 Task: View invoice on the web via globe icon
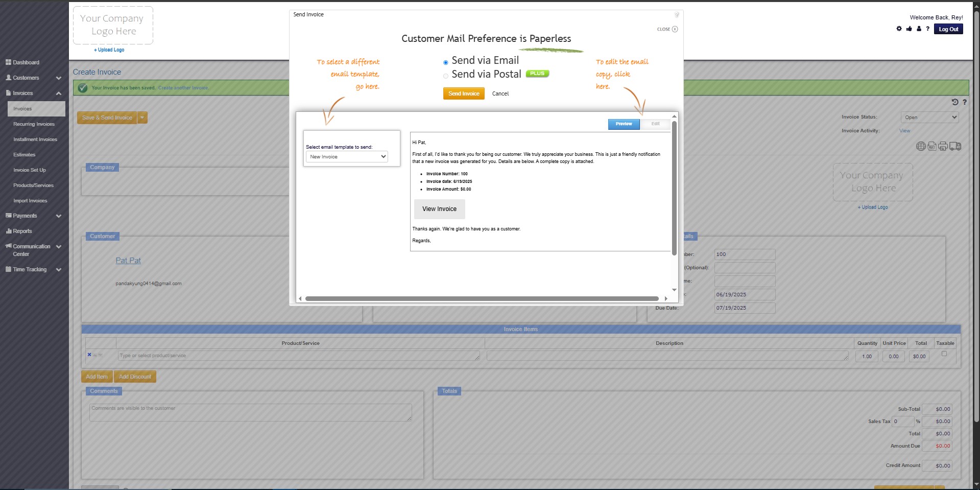(921, 146)
